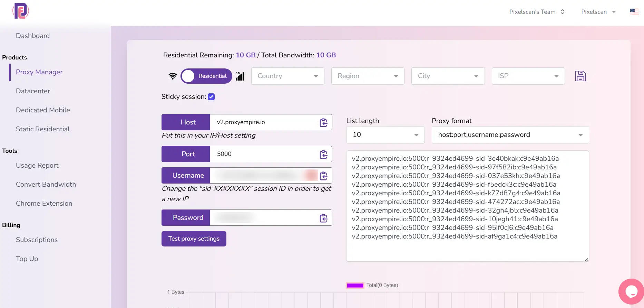Open Datacenter proxies page

pyautogui.click(x=33, y=91)
